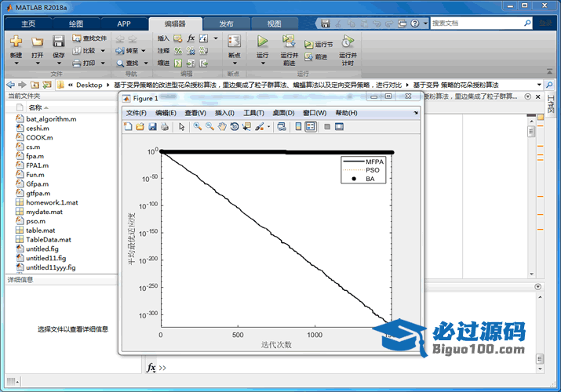Click the Save Figure icon
This screenshot has width=561, height=392.
tap(152, 126)
